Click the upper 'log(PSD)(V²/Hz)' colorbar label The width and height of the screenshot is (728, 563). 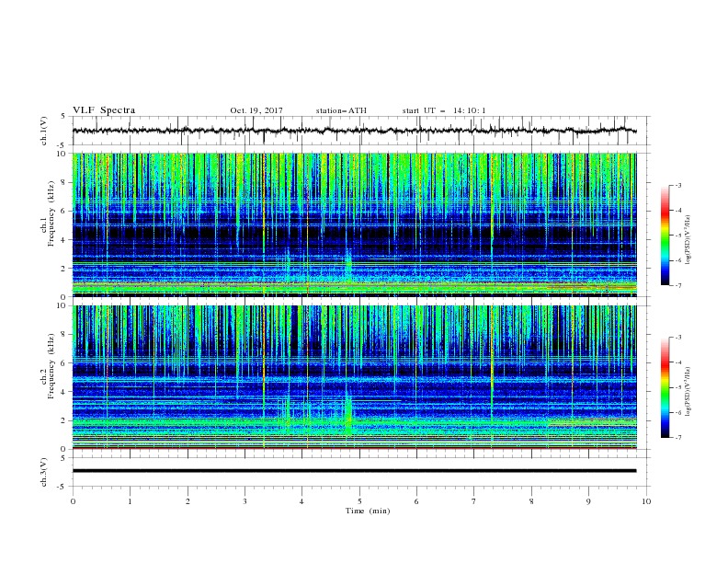click(x=688, y=240)
